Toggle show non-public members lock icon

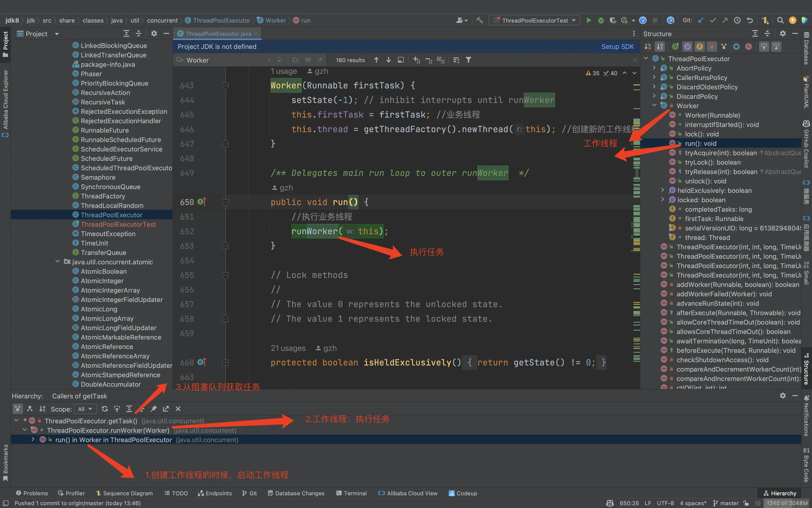click(712, 47)
